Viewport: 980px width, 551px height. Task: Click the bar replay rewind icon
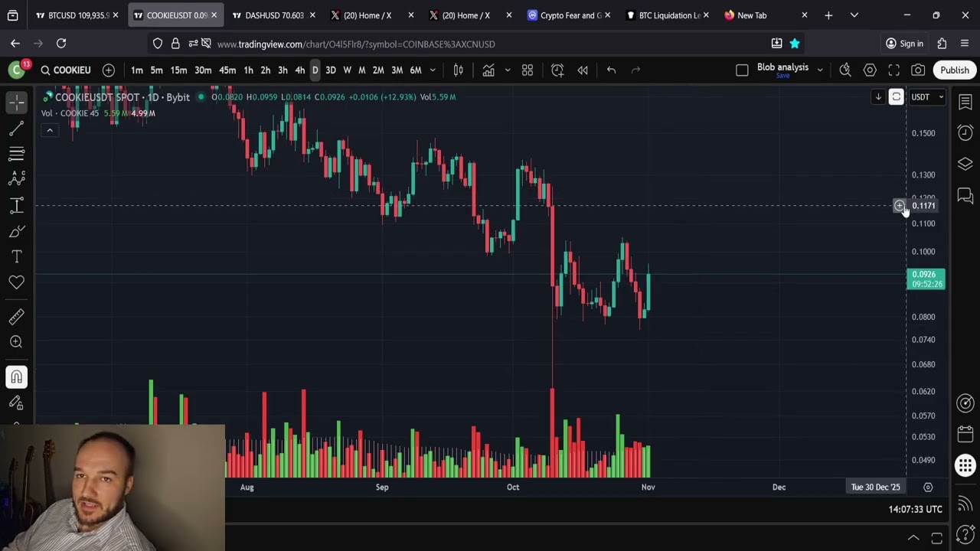(x=583, y=70)
